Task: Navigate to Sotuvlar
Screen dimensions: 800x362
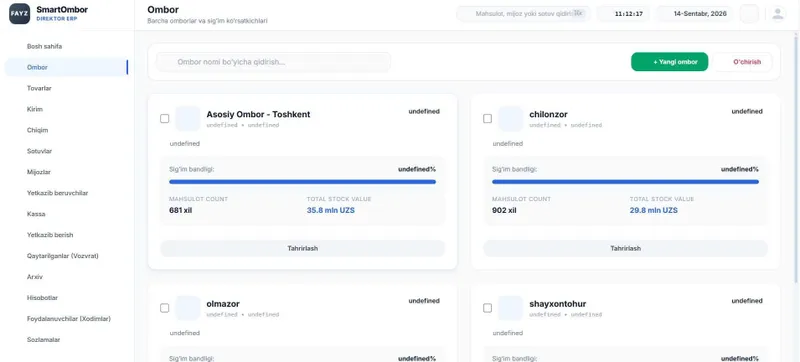Action: tap(66, 151)
